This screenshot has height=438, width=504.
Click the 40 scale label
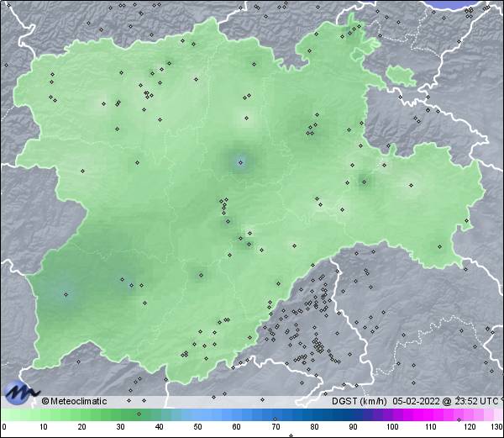click(159, 427)
